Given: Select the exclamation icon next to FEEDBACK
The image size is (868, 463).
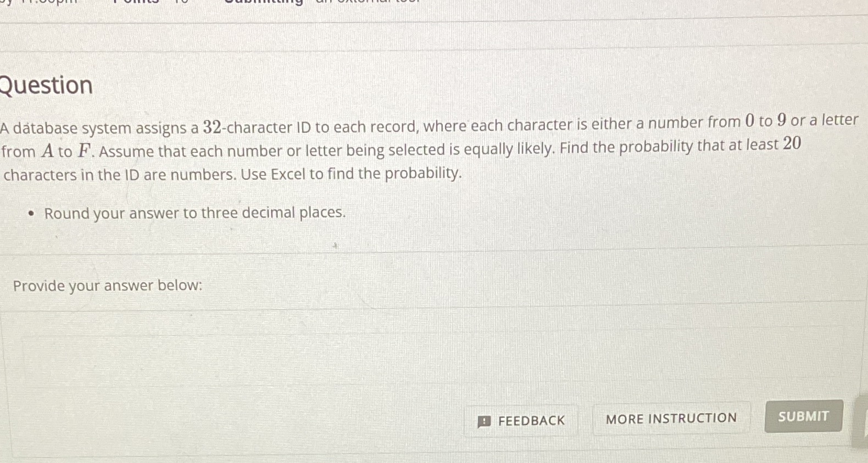Looking at the screenshot, I should (x=483, y=421).
